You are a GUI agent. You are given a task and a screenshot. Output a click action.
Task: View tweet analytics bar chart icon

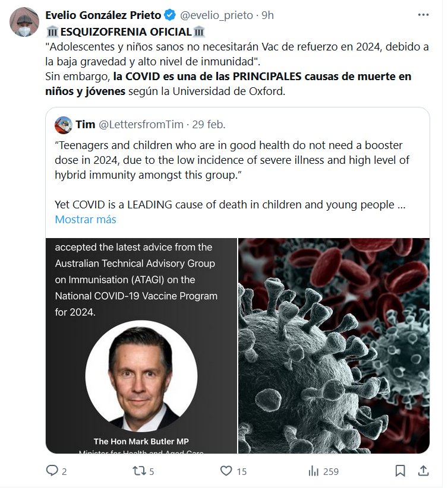coord(313,471)
